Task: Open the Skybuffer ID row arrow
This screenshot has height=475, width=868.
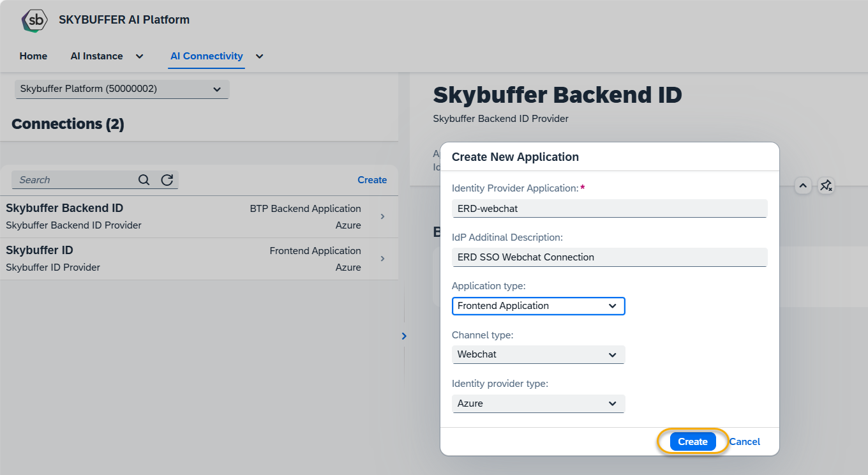Action: [x=382, y=259]
